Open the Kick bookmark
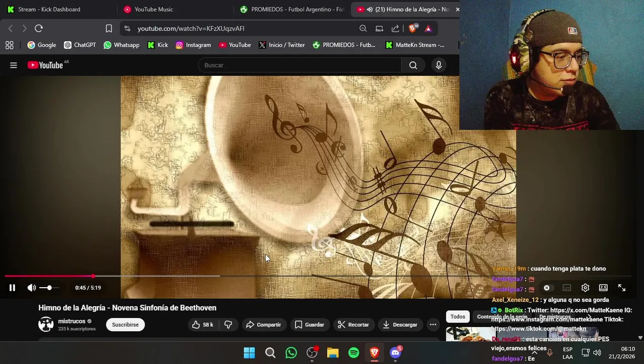The image size is (644, 364). 158,45
